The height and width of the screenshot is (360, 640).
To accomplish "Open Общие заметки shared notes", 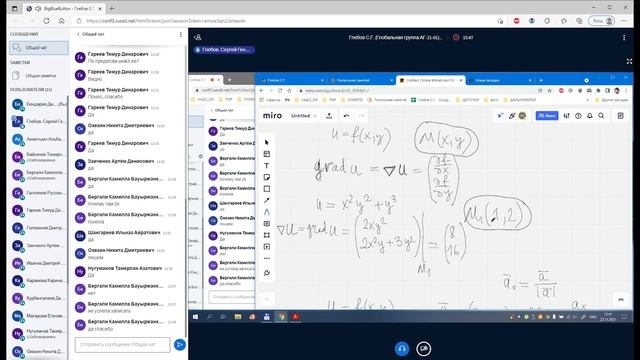I will pyautogui.click(x=39, y=76).
